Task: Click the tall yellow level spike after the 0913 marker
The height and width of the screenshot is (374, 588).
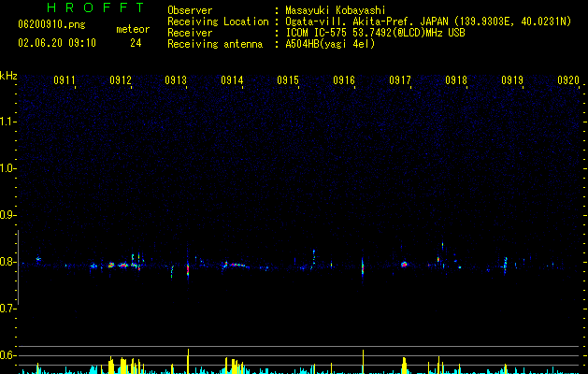Action: (188, 361)
